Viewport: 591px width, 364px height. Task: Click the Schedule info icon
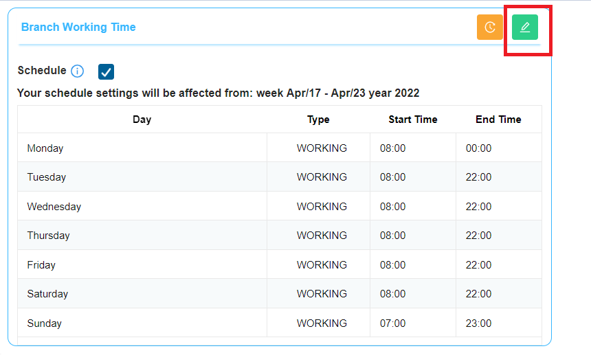[78, 71]
